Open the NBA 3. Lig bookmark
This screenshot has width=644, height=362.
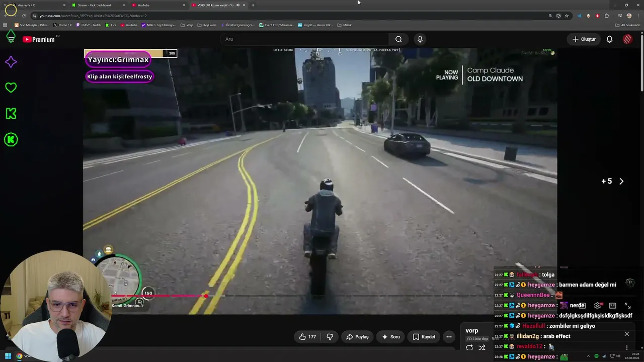(x=158, y=25)
